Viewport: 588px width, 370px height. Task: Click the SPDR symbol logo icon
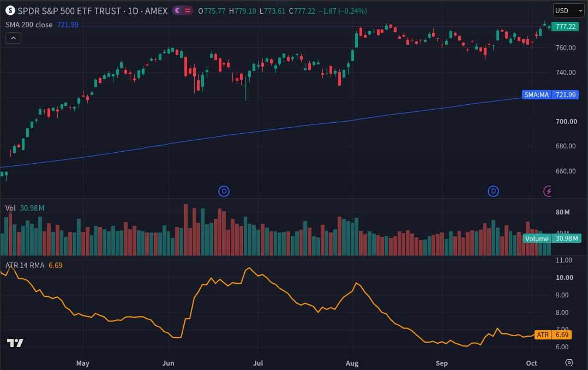coord(10,10)
